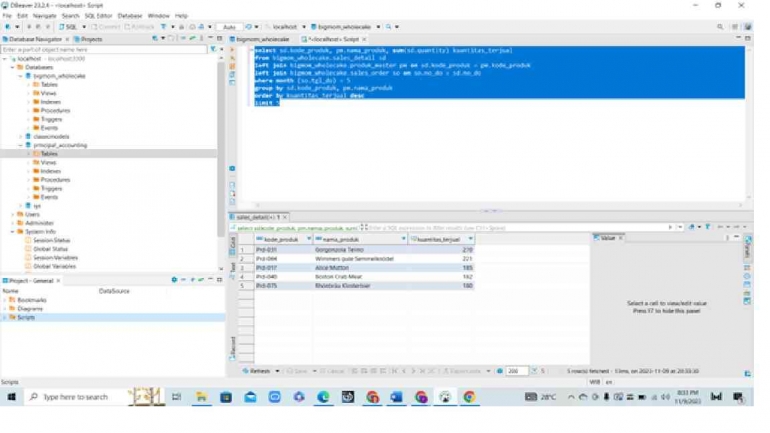
Task: Open the bigmom_wholecake active database dropdown
Action: point(345,27)
